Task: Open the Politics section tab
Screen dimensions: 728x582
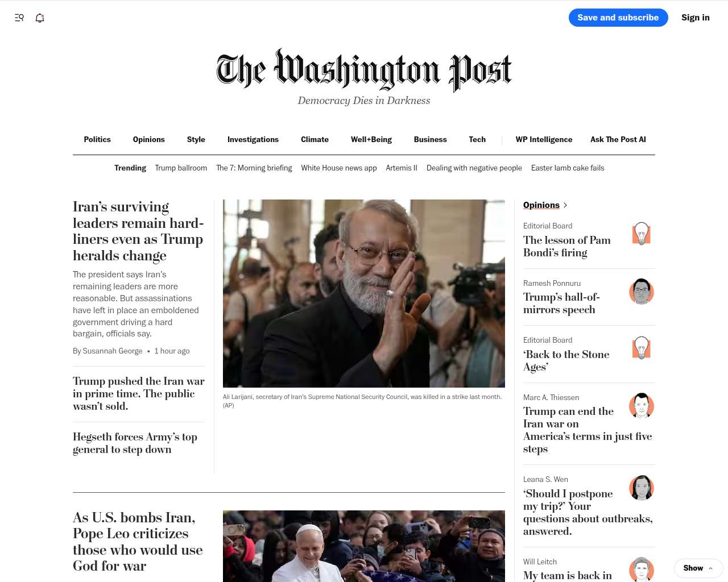Action: (x=97, y=139)
